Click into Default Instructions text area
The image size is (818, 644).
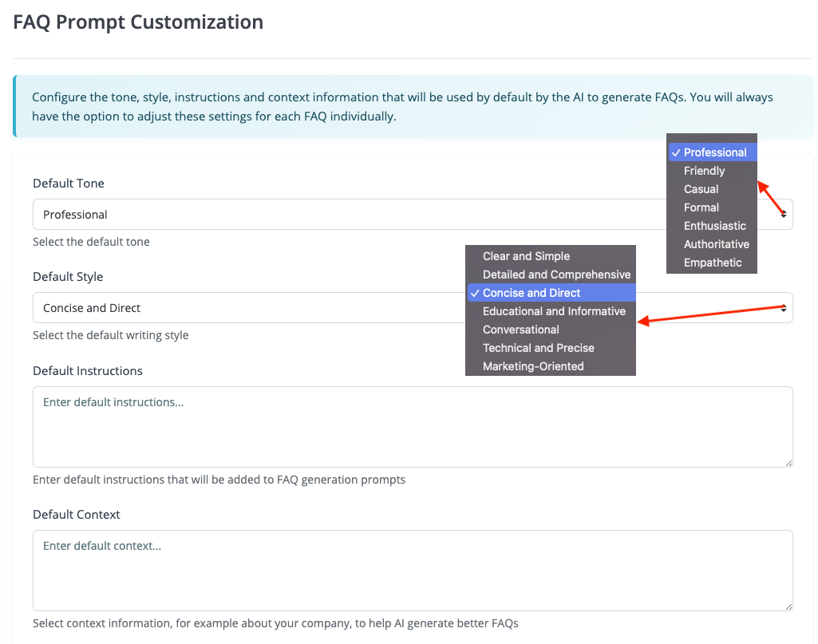click(x=412, y=427)
